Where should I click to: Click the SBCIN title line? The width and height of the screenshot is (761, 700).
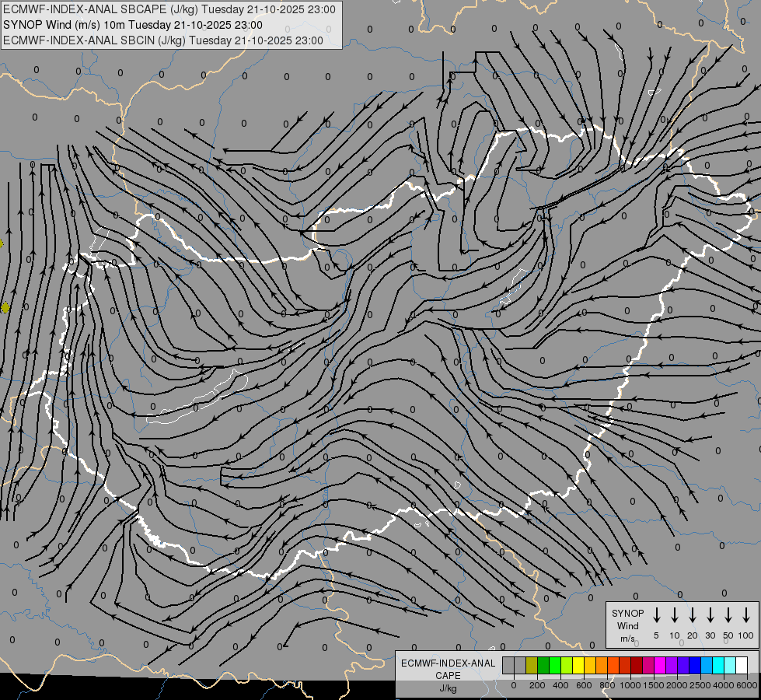pos(163,40)
